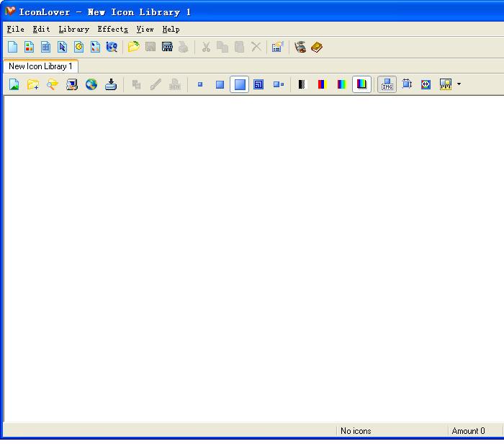Switch to New Icon Library 1 tab
This screenshot has width=504, height=444.
(x=40, y=66)
